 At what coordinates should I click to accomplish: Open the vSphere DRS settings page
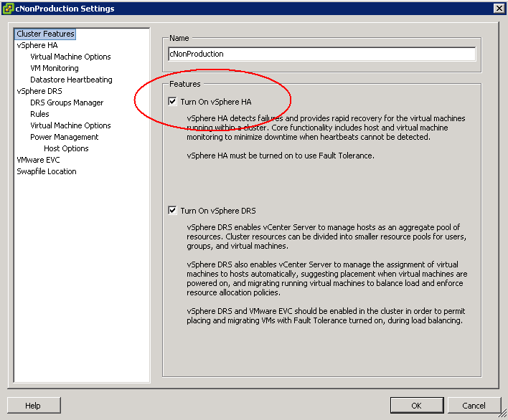pos(39,91)
